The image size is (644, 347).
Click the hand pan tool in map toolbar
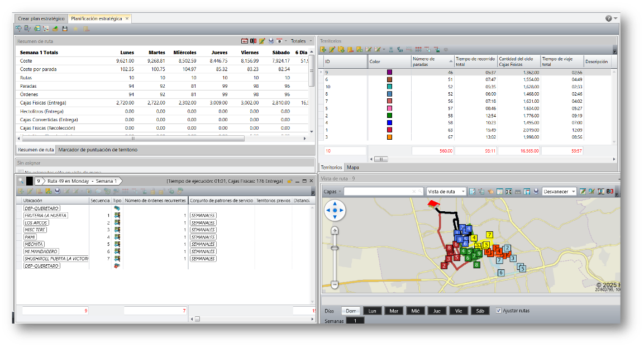[x=490, y=192]
